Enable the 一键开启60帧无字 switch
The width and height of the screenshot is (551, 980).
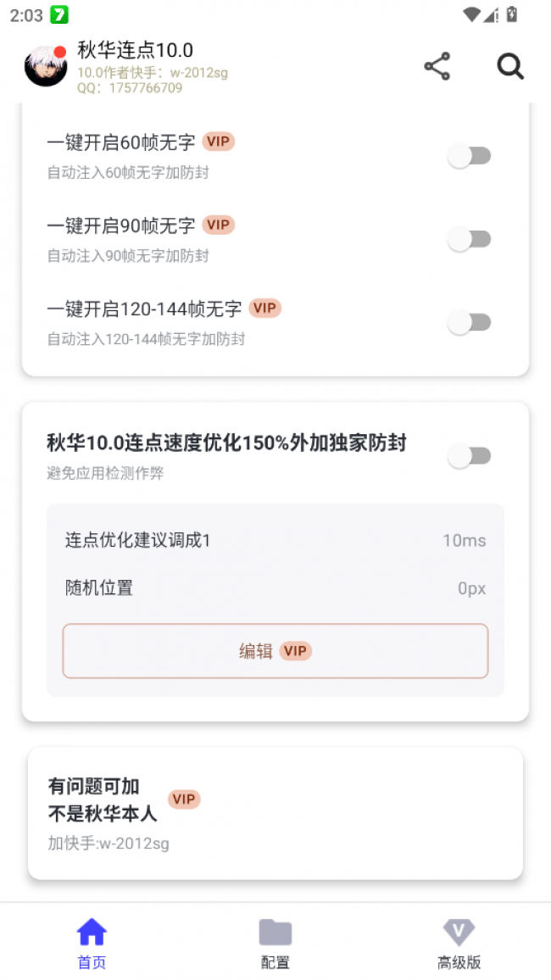coord(469,156)
